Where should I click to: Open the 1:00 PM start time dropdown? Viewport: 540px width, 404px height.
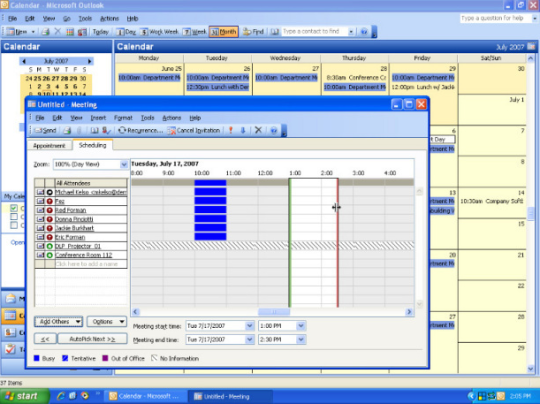(301, 325)
